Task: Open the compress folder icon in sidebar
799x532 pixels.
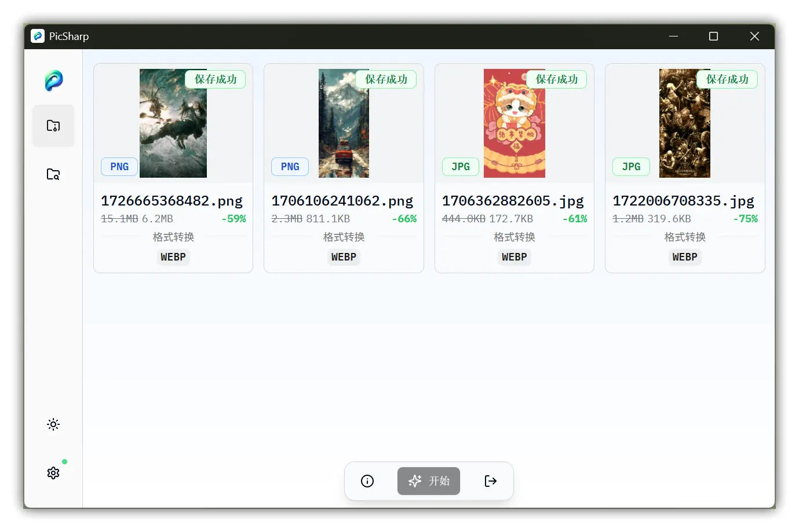Action: 53,126
